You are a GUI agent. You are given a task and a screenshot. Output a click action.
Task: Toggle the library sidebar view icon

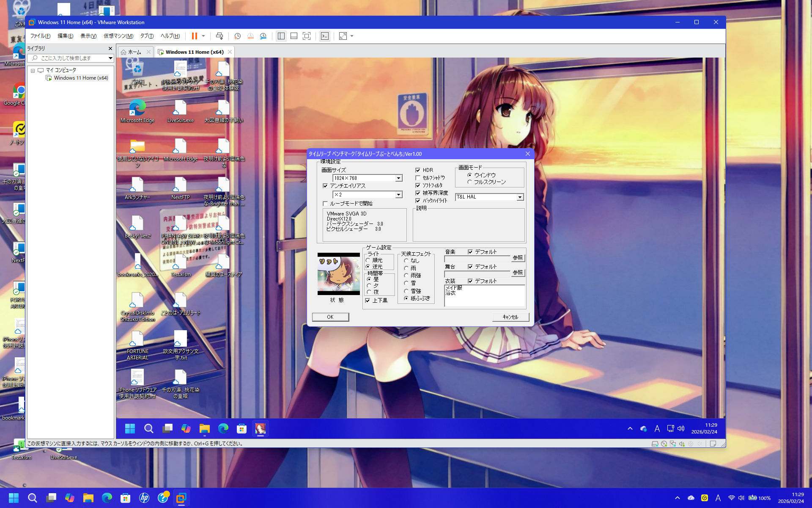(281, 36)
